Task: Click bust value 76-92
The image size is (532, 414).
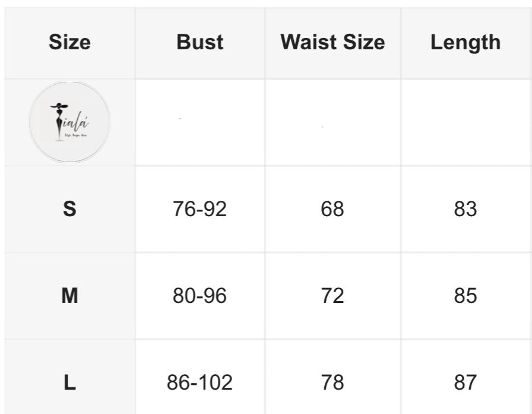Action: [x=200, y=208]
